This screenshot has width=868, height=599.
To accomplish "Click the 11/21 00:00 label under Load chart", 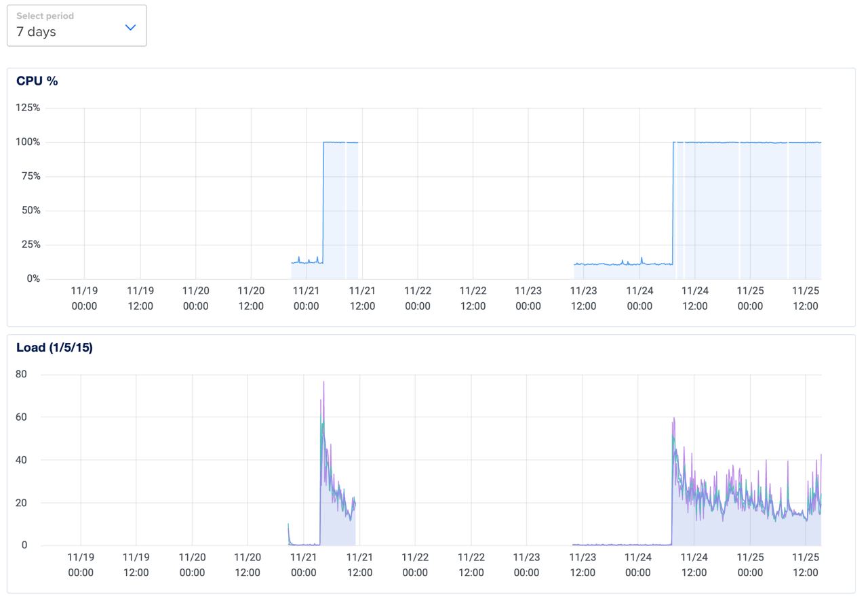I will click(303, 564).
